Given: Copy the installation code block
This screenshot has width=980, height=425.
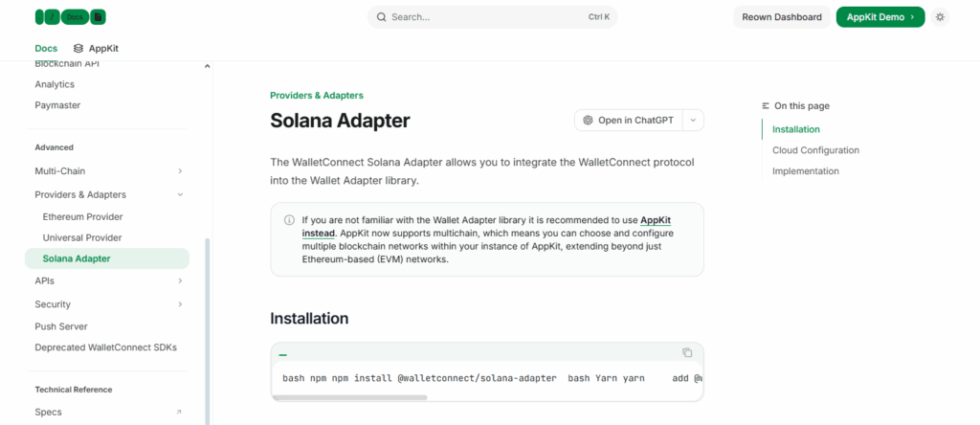Looking at the screenshot, I should click(x=687, y=353).
